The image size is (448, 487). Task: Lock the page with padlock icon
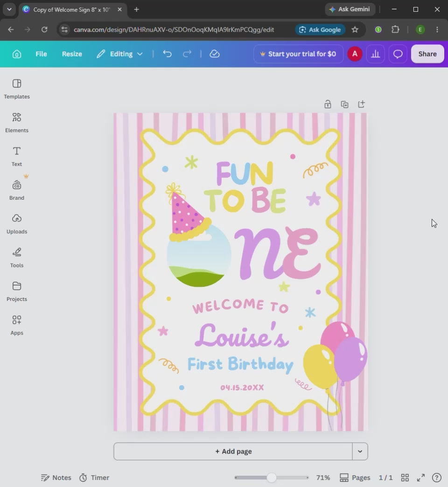click(328, 104)
